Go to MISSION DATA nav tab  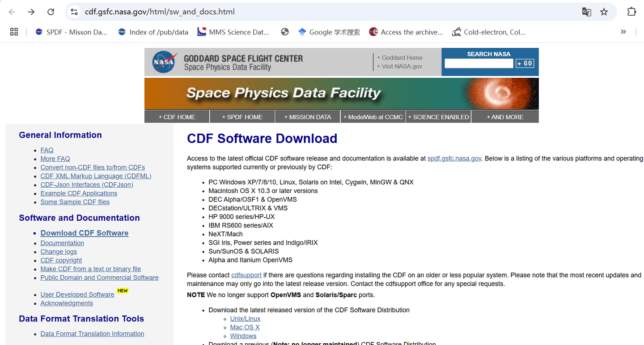point(308,117)
